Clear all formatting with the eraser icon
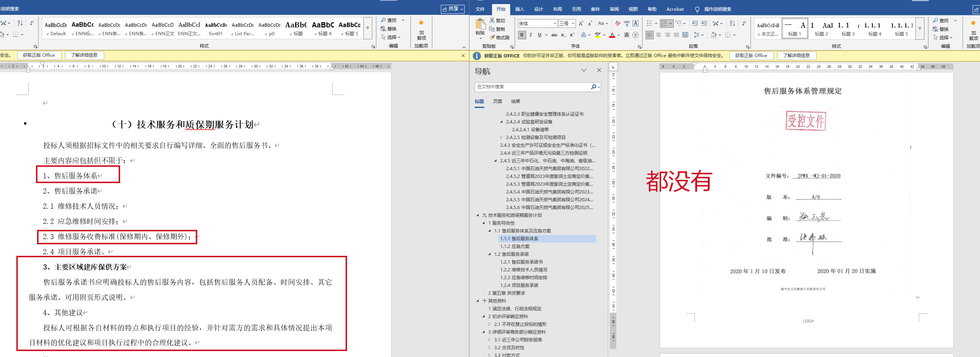 tap(617, 24)
